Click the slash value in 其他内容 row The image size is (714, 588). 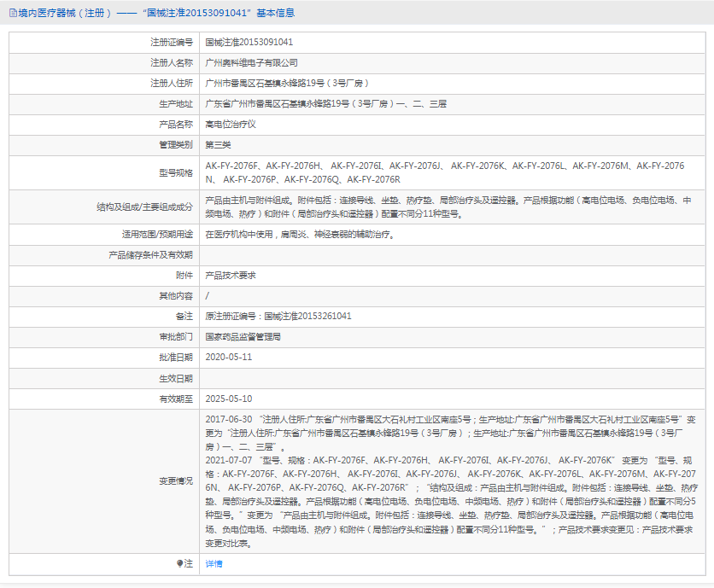208,296
